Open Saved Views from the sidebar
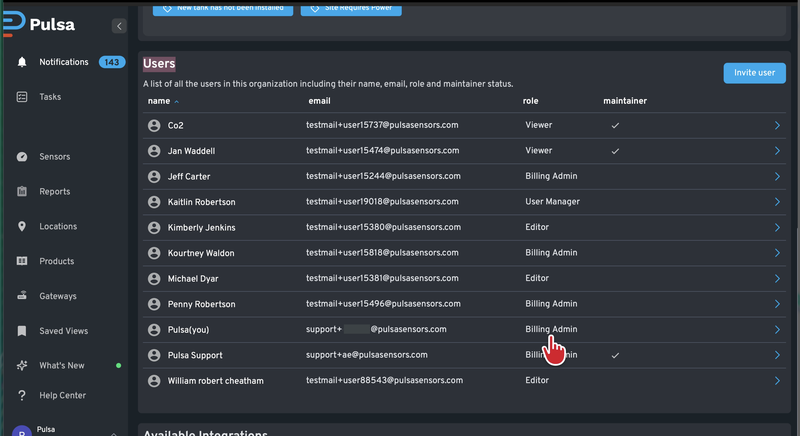This screenshot has width=800, height=436. pos(63,331)
